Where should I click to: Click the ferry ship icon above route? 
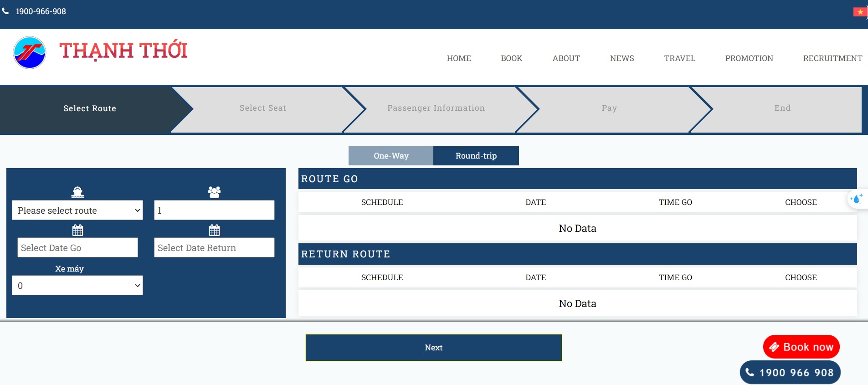77,192
